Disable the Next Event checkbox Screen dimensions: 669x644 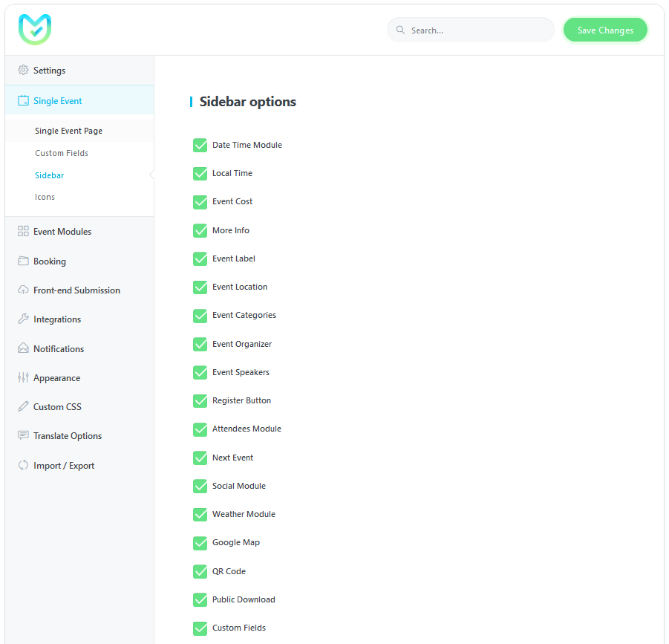pos(200,458)
